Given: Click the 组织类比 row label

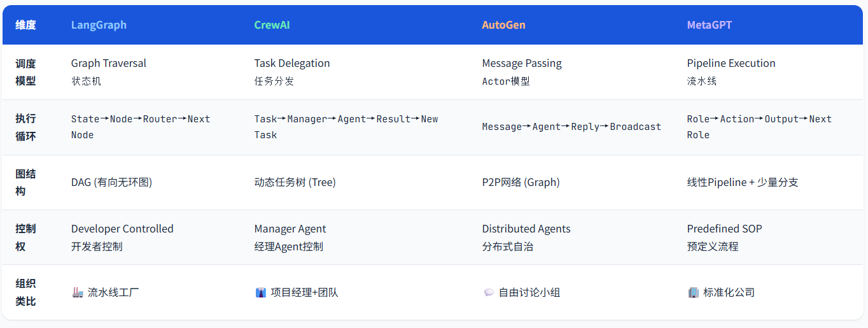Looking at the screenshot, I should click(25, 293).
